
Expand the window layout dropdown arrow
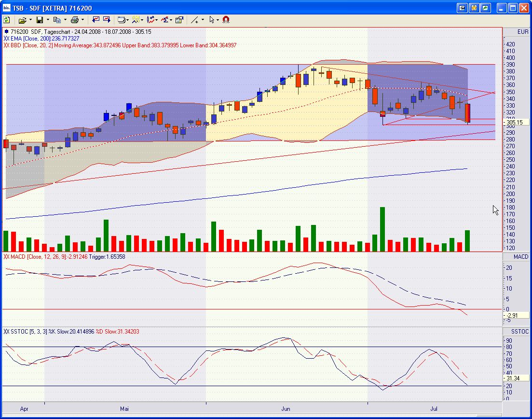(127, 20)
